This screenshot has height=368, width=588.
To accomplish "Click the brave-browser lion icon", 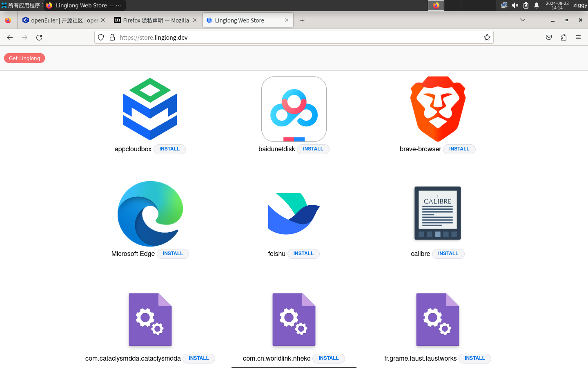I will click(438, 109).
